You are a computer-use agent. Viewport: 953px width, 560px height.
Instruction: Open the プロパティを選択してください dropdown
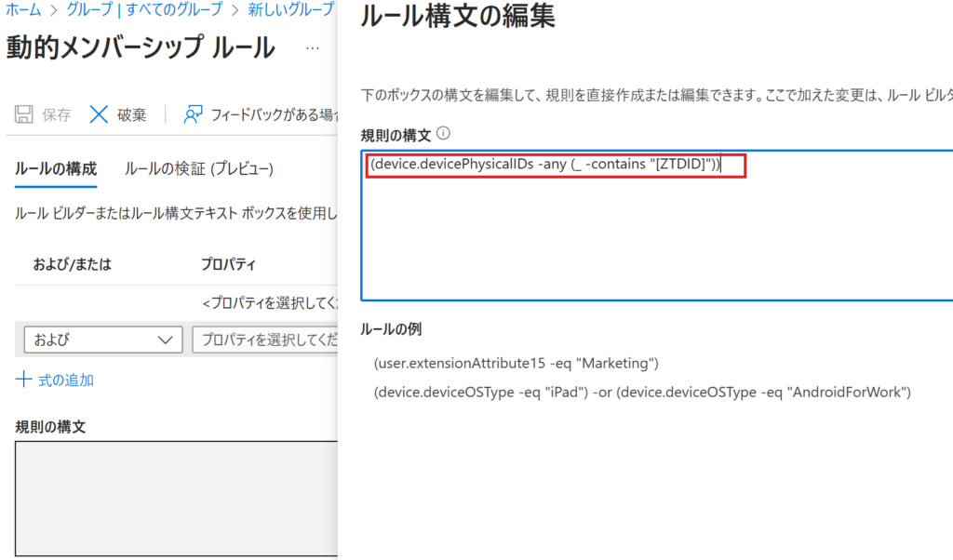[x=264, y=340]
